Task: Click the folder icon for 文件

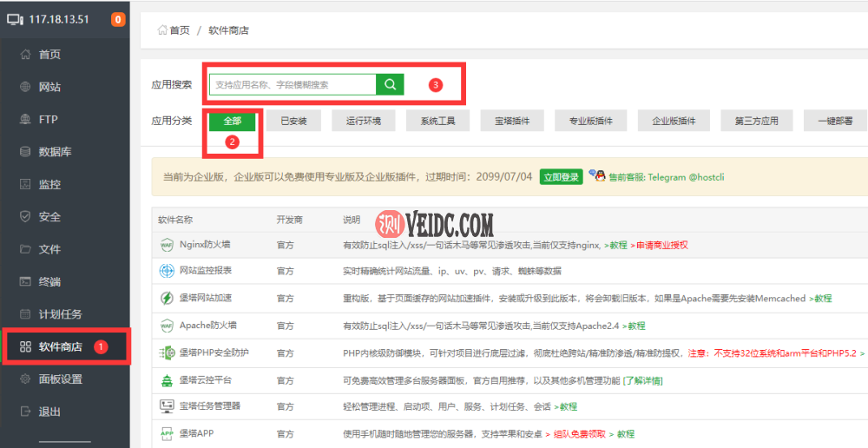Action: [x=25, y=248]
